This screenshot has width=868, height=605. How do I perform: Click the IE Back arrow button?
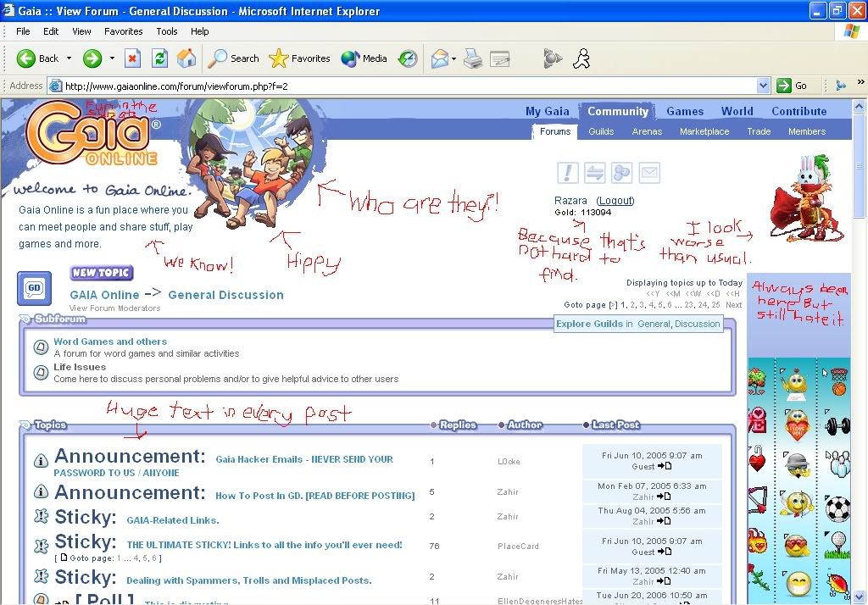(x=37, y=58)
